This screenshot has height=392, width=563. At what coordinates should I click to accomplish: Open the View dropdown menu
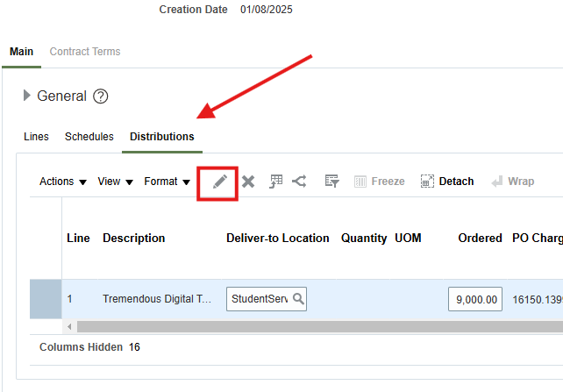click(x=115, y=182)
